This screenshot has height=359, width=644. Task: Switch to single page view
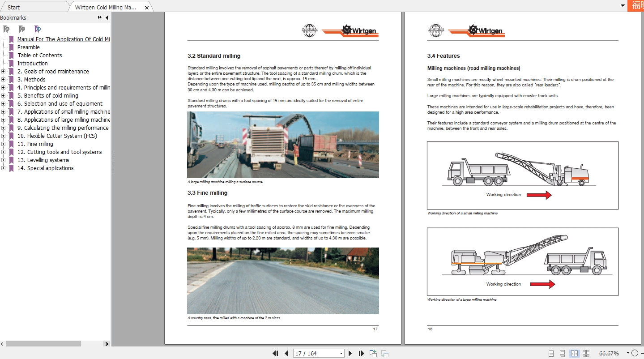click(552, 353)
